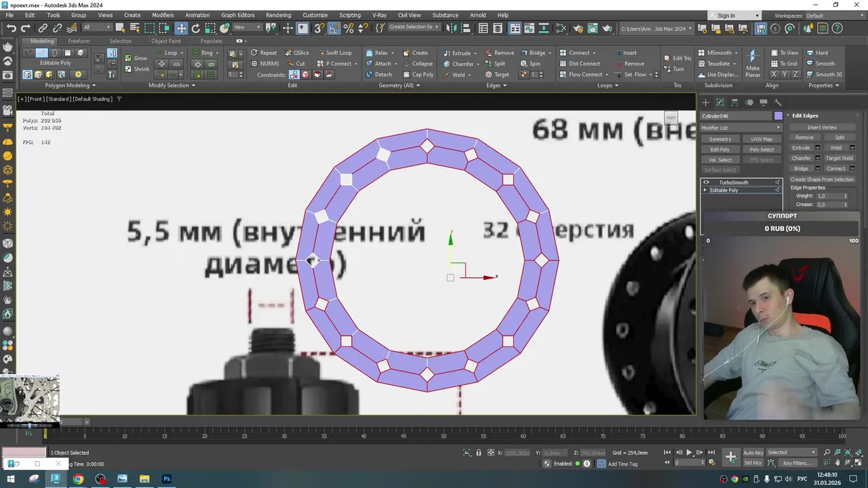The height and width of the screenshot is (488, 868).
Task: Toggle the Angle Snap icon
Action: (334, 28)
